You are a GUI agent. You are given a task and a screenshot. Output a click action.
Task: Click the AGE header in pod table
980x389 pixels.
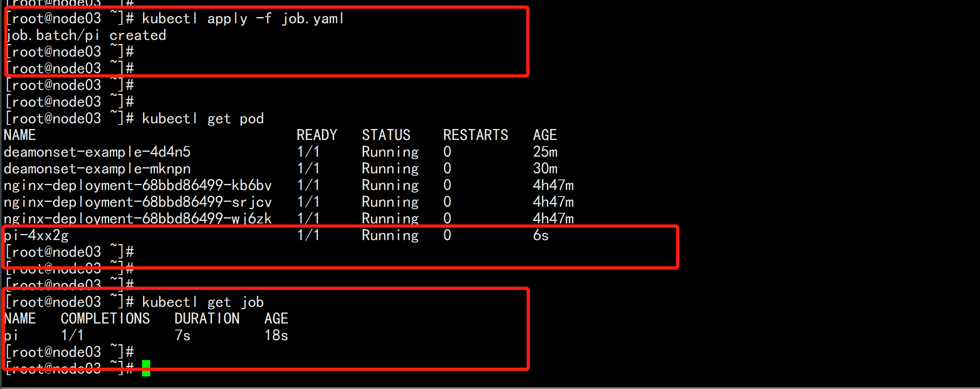(x=545, y=135)
